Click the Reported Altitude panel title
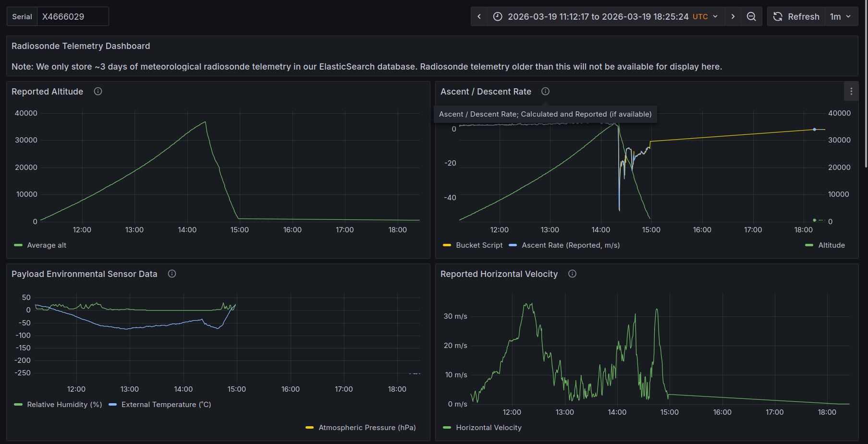868x444 pixels. [47, 92]
